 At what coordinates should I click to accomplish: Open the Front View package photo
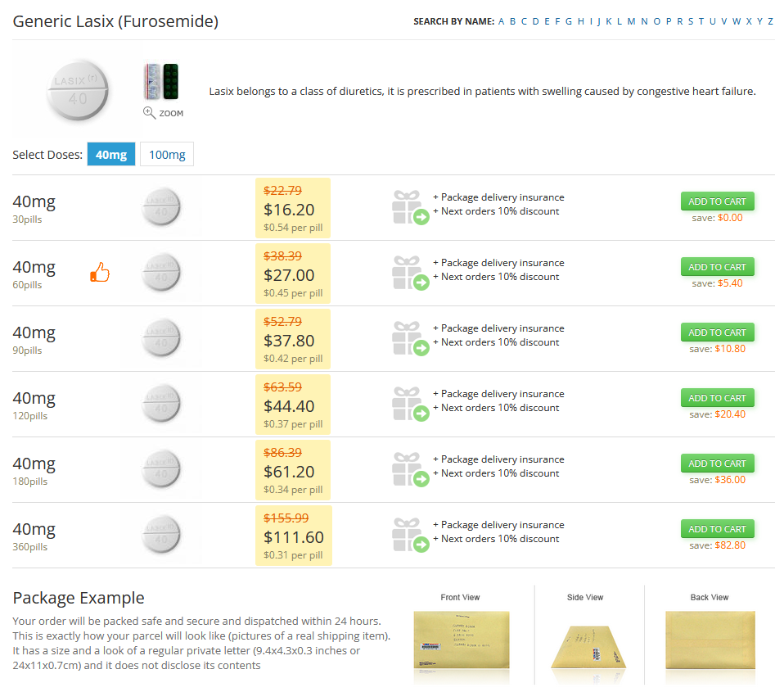(462, 640)
